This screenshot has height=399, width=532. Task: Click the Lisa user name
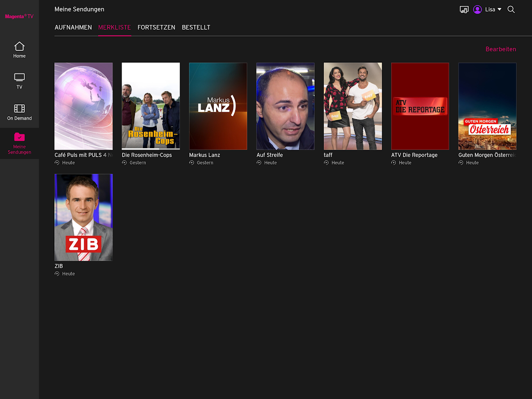coord(490,9)
